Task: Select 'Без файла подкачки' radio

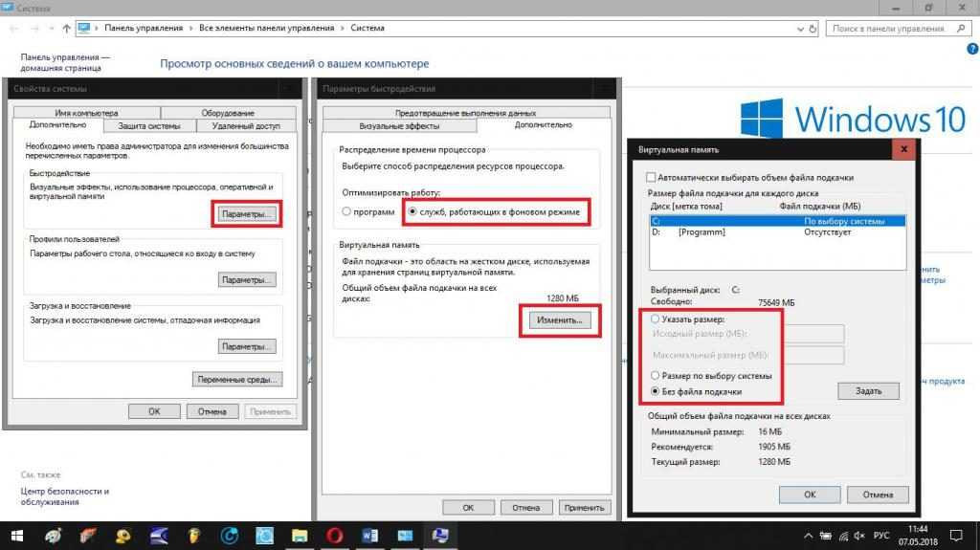Action: click(x=655, y=391)
